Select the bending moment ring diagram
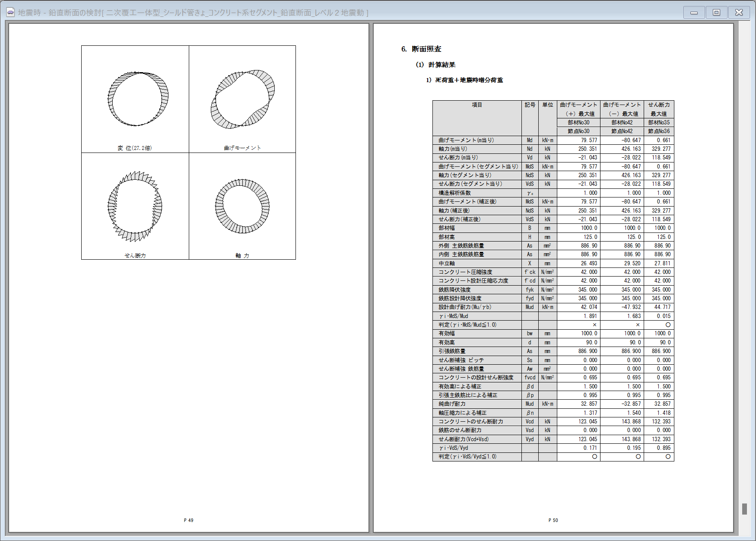Screen dimensions: 756x541 click(x=242, y=99)
